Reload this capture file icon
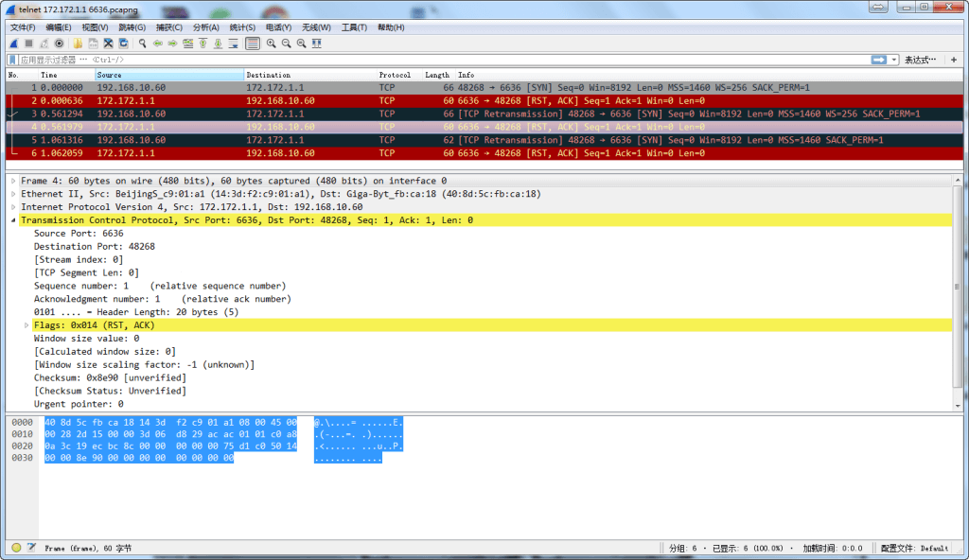Viewport: 969px width, 560px height. coord(124,44)
